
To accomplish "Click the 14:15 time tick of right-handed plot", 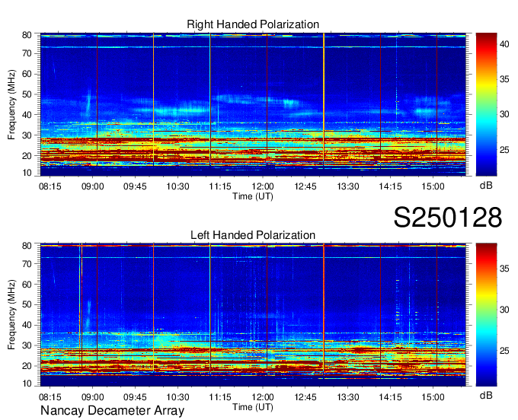I will tap(390, 186).
